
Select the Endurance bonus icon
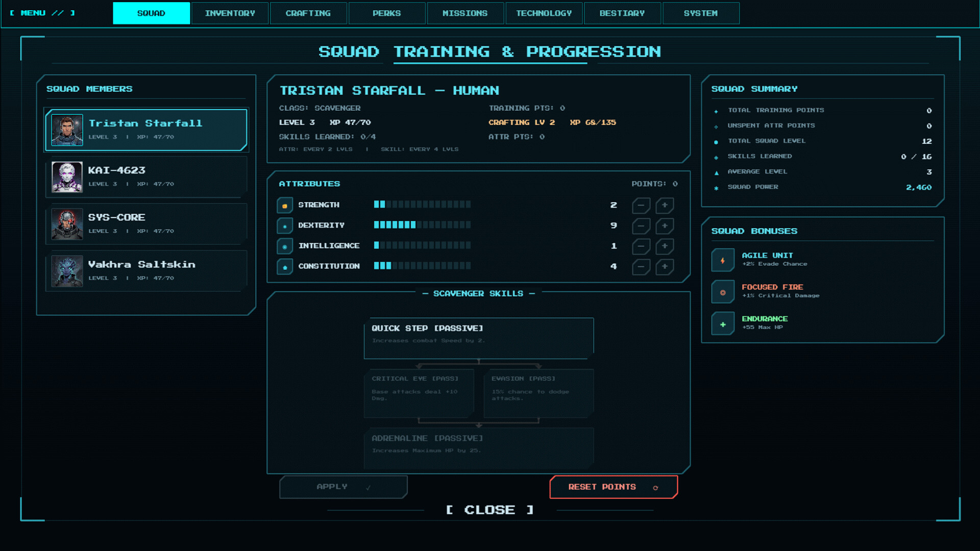pos(723,323)
